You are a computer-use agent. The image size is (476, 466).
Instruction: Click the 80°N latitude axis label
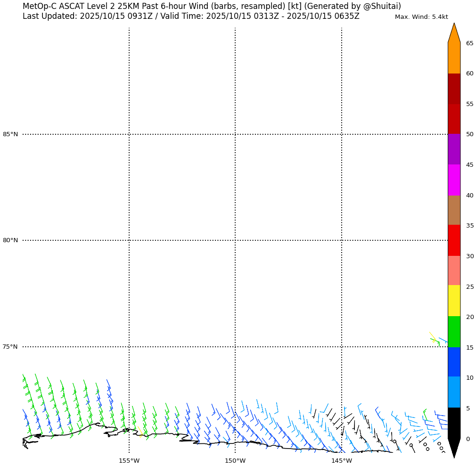10,240
